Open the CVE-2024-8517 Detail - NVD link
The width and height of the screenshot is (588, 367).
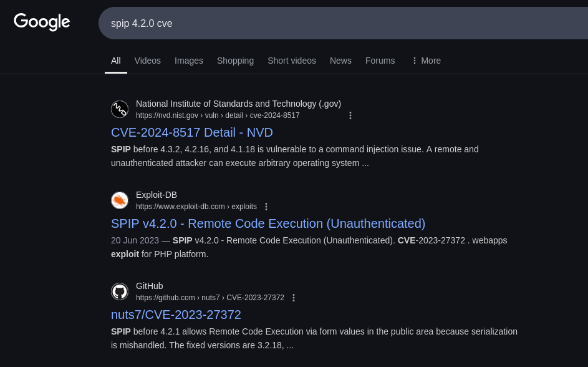192,132
